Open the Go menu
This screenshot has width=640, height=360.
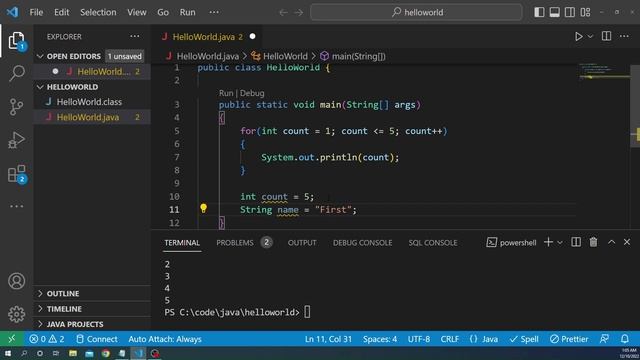pyautogui.click(x=163, y=12)
